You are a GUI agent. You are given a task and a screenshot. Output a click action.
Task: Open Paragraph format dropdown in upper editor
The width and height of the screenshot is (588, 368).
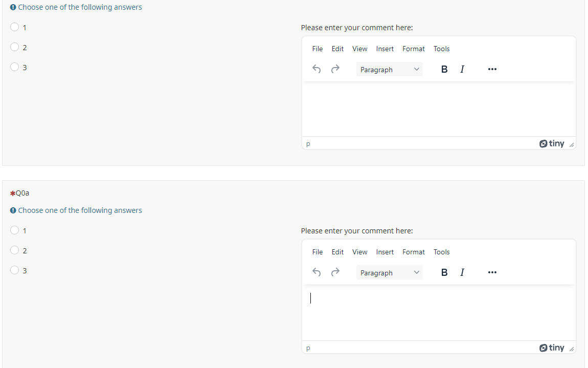[390, 69]
